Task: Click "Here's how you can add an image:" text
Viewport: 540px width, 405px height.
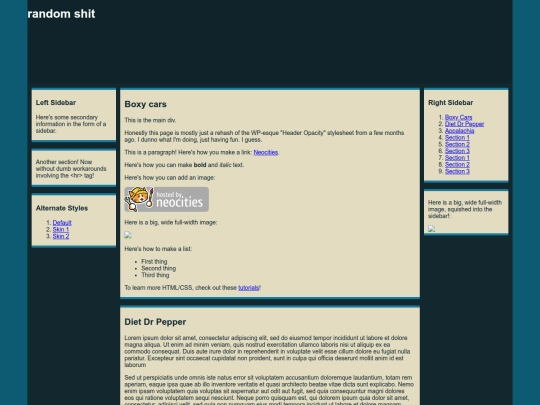Action: pyautogui.click(x=169, y=178)
